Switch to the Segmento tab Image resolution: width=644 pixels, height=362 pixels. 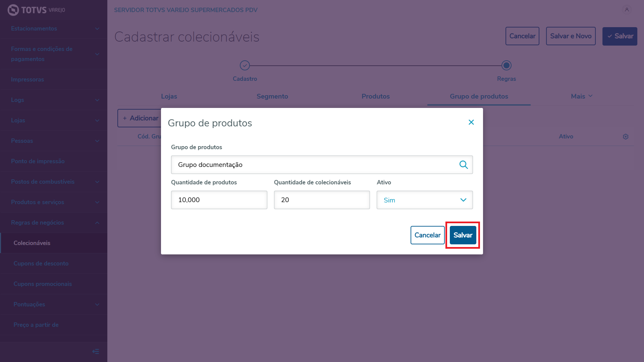[272, 96]
